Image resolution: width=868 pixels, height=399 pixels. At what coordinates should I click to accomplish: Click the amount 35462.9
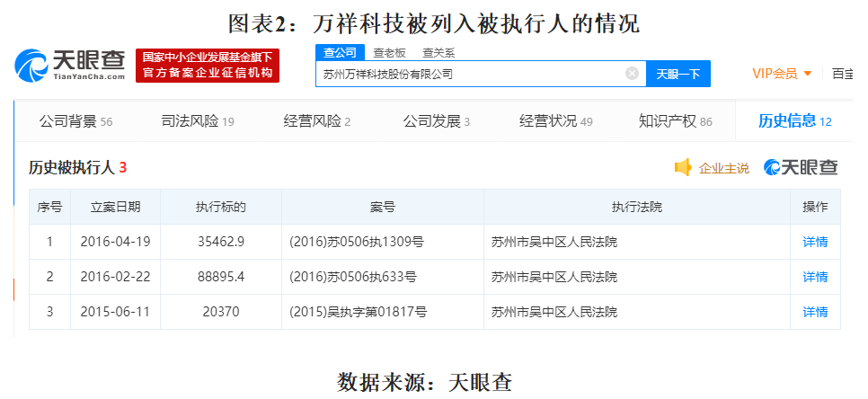point(221,242)
